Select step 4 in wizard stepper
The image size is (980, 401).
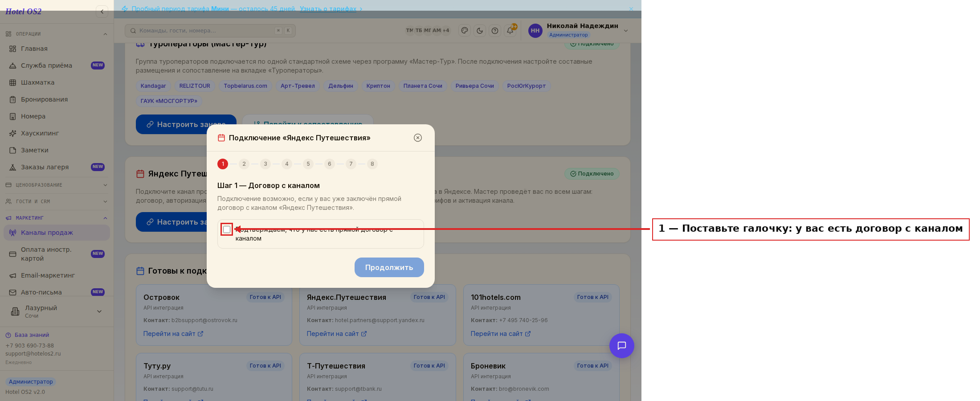pos(286,164)
